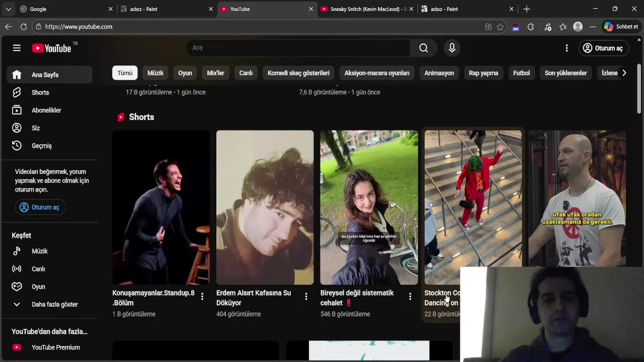Viewport: 644px width, 362px height.
Task: Select the Müzik filter chip
Action: coord(155,73)
